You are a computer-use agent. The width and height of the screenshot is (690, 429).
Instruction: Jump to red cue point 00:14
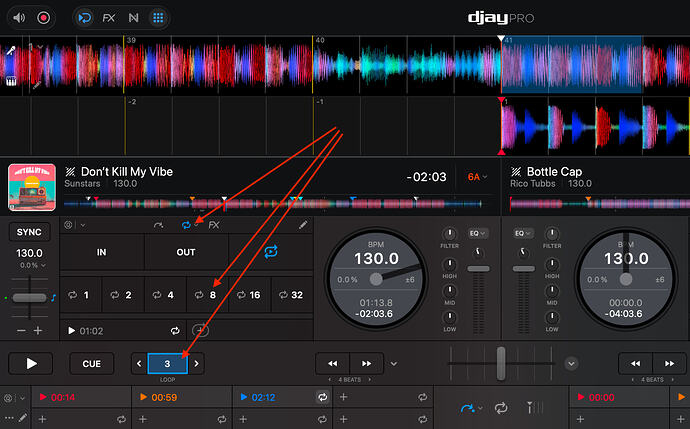[x=57, y=397]
